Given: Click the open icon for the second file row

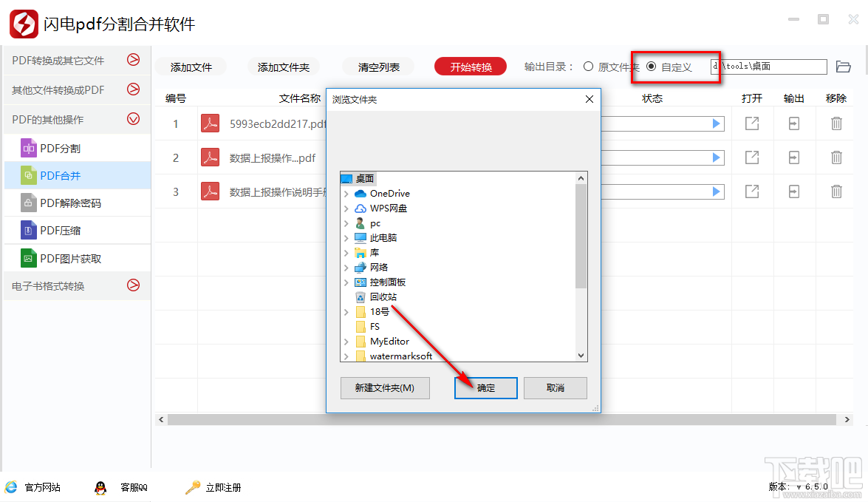Looking at the screenshot, I should [751, 157].
